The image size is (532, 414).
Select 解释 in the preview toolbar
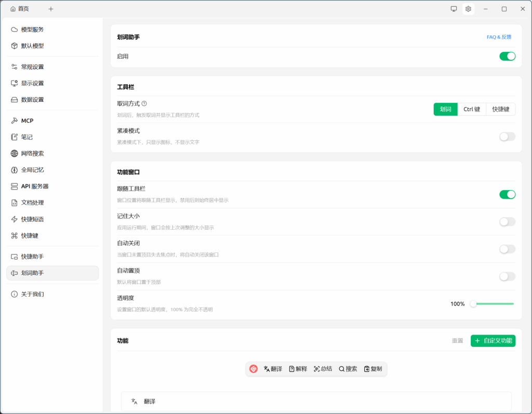point(298,369)
